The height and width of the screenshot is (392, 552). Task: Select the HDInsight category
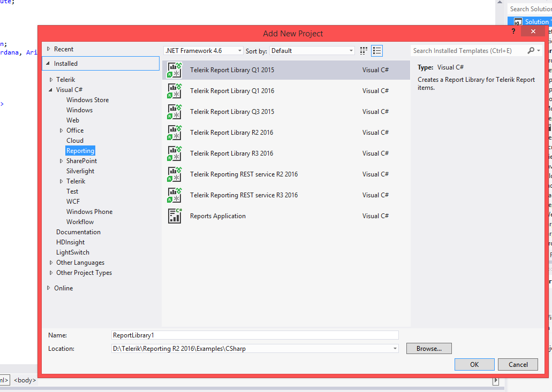click(71, 242)
